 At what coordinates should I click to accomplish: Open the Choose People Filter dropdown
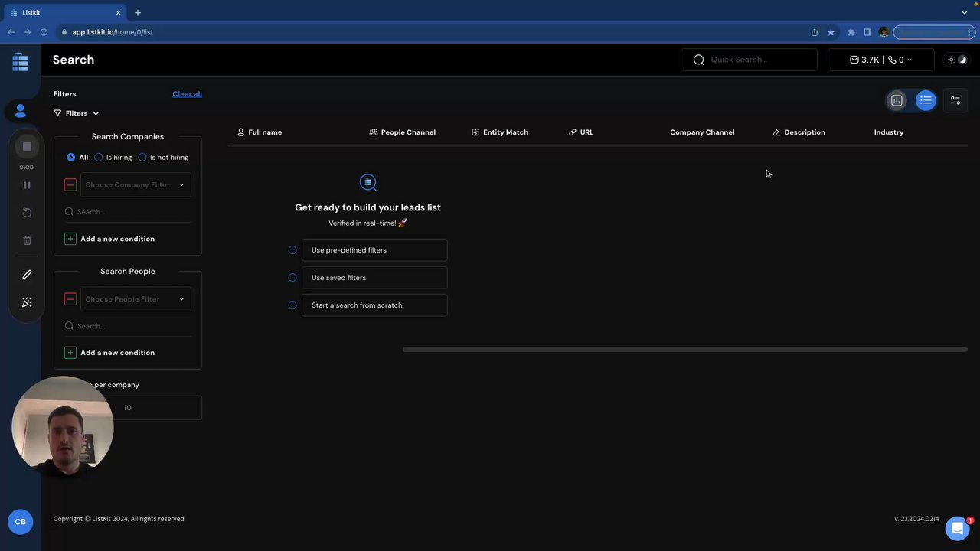click(136, 299)
